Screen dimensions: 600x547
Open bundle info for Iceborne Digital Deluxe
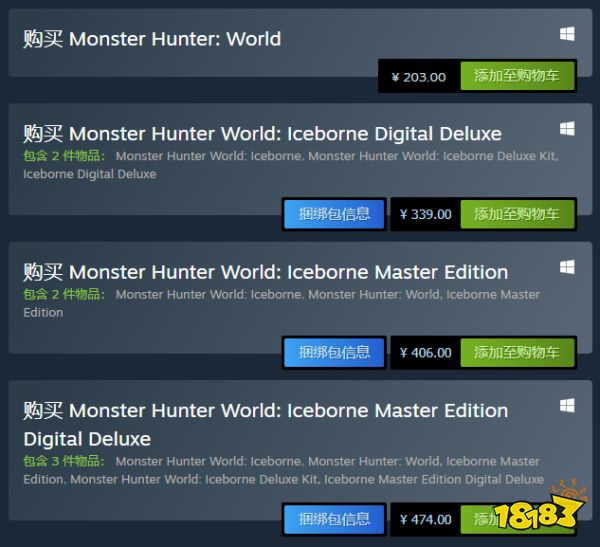(334, 214)
